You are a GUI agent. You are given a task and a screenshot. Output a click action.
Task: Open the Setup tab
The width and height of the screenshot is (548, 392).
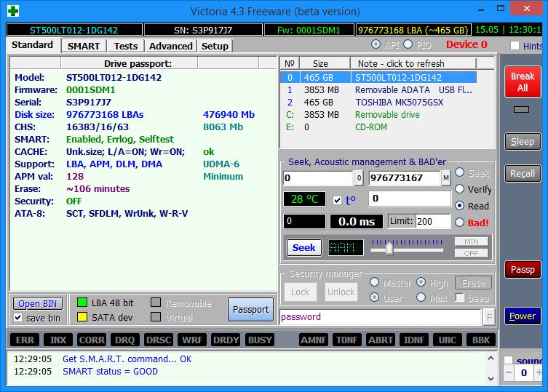pos(215,46)
